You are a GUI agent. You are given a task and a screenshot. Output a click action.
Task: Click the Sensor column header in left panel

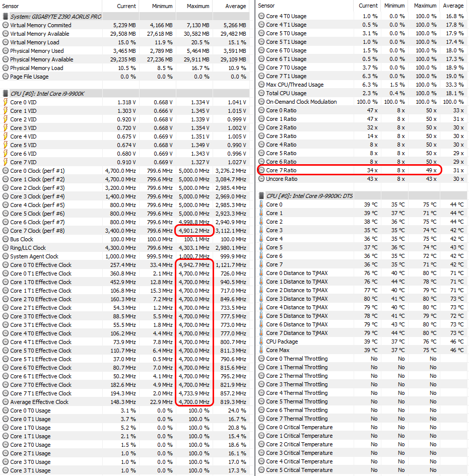(51, 6)
